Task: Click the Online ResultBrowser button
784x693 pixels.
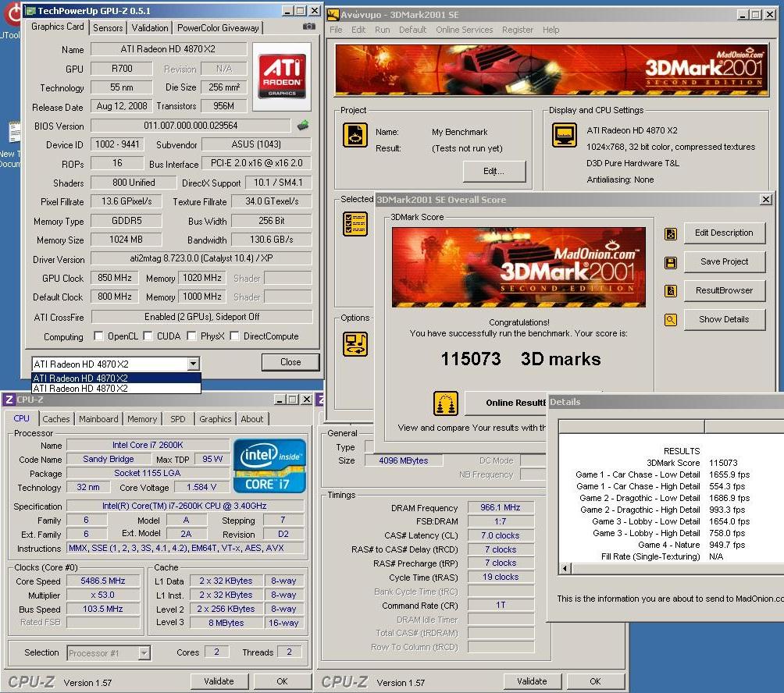Action: pyautogui.click(x=506, y=403)
